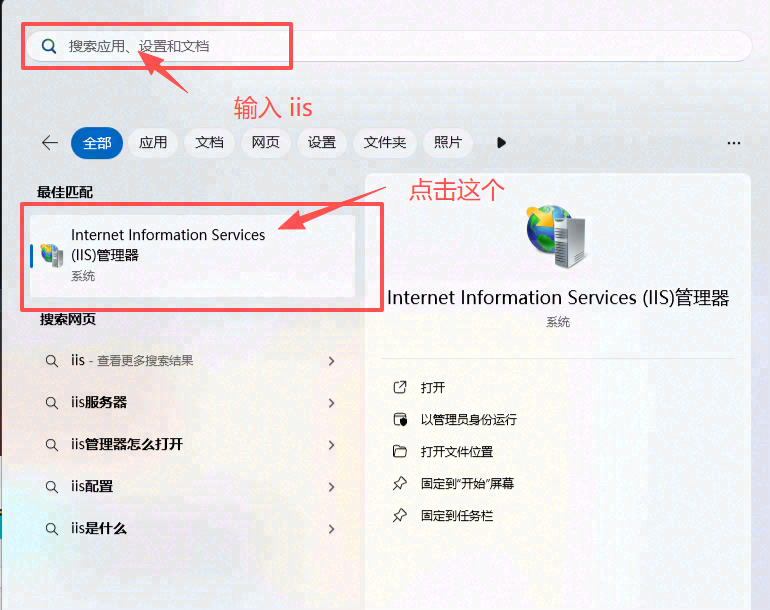
Task: Switch to the 应用 filter tab
Action: coord(153,143)
